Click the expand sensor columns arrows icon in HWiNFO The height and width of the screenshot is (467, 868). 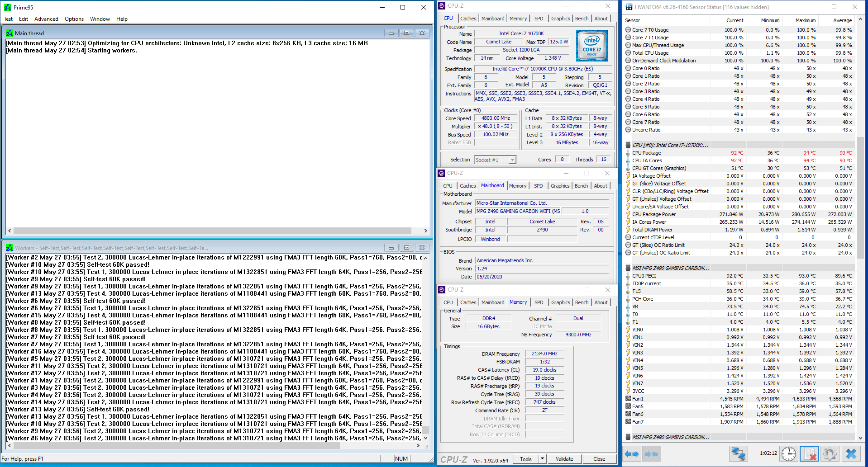632,454
